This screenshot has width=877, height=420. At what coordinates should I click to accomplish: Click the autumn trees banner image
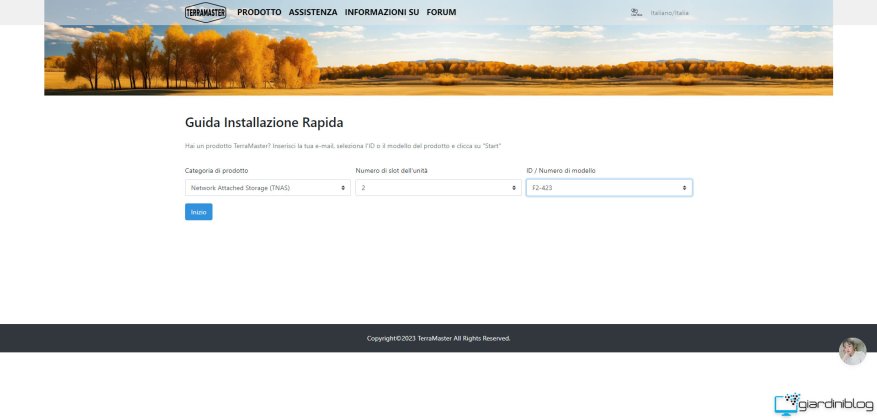click(438, 60)
